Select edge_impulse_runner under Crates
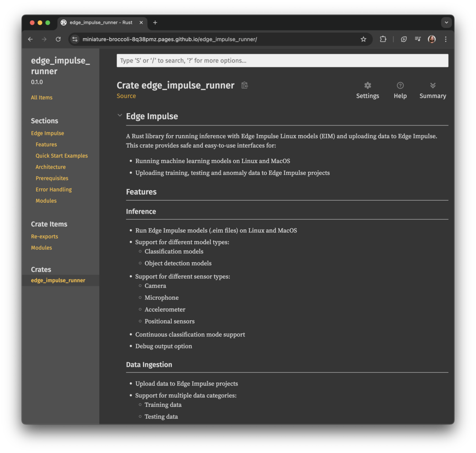This screenshot has height=453, width=476. tap(58, 280)
